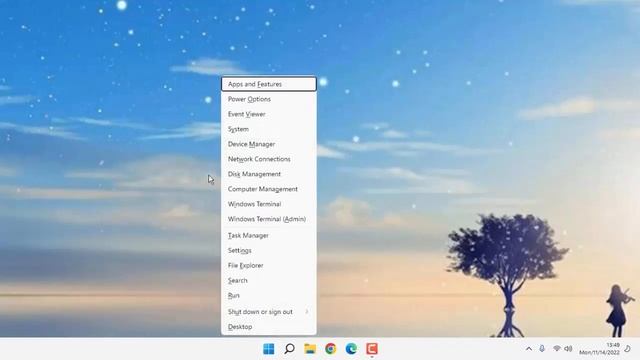Show Desktop via menu entry
640x360 pixels.
269,327
